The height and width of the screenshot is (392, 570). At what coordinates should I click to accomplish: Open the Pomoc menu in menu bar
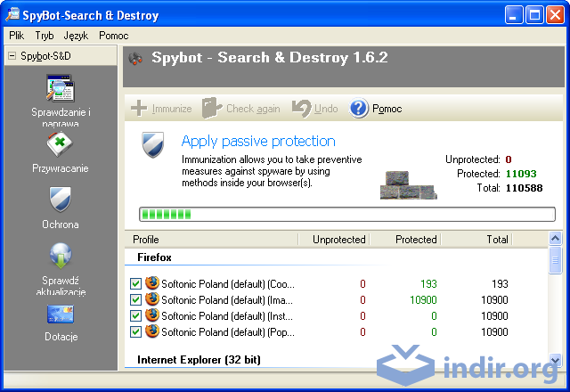(x=114, y=36)
